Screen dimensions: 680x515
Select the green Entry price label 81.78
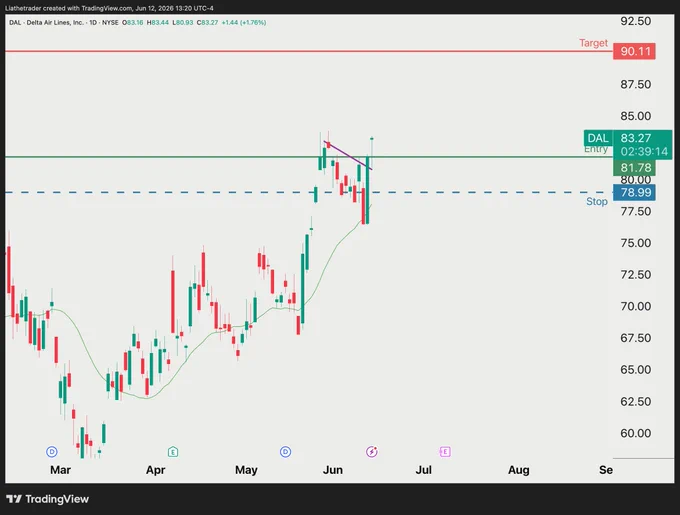coord(634,168)
